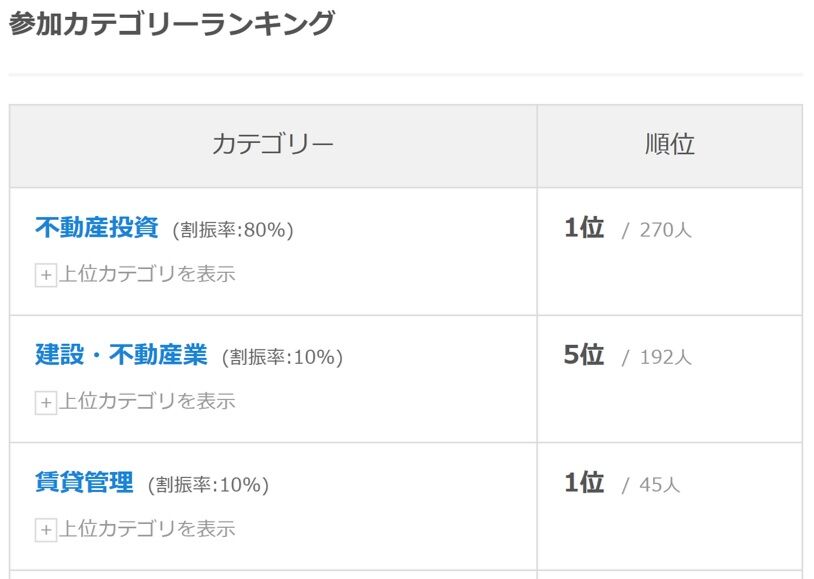
Task: Click the 5位 rank for 建設・不動産業
Action: click(584, 355)
